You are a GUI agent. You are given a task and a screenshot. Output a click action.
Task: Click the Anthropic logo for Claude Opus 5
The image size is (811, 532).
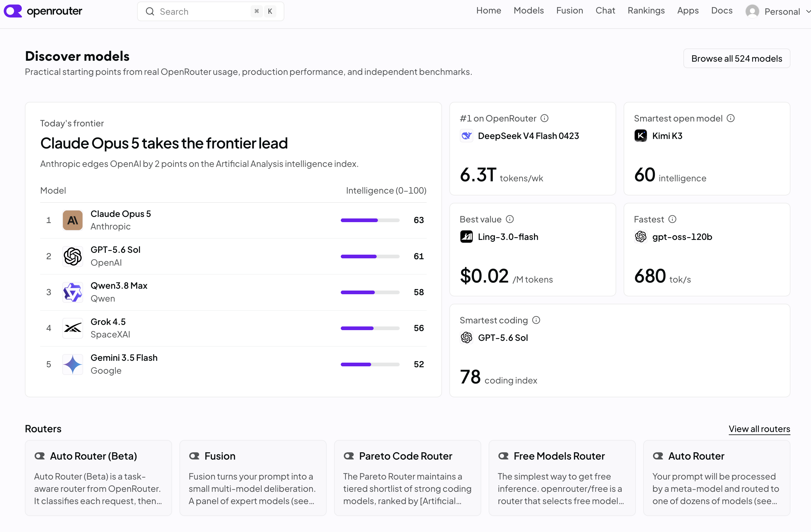tap(73, 220)
